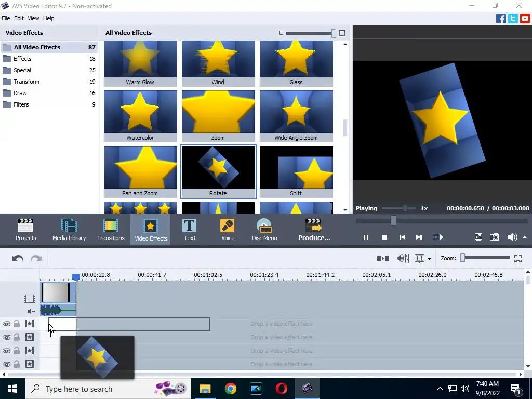
Task: Select the Pan and Zoom effect
Action: coord(140,171)
